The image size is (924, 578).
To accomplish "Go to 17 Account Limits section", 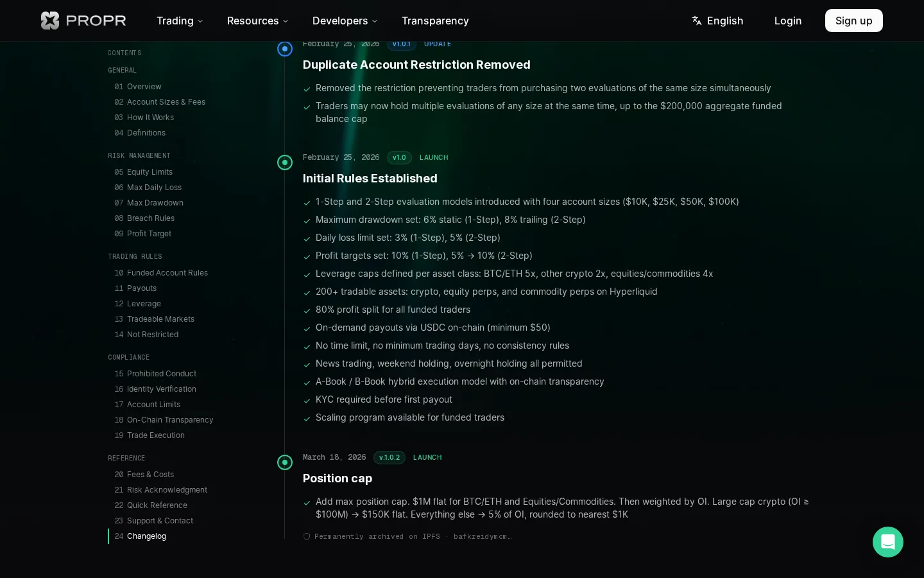I will 148,405.
